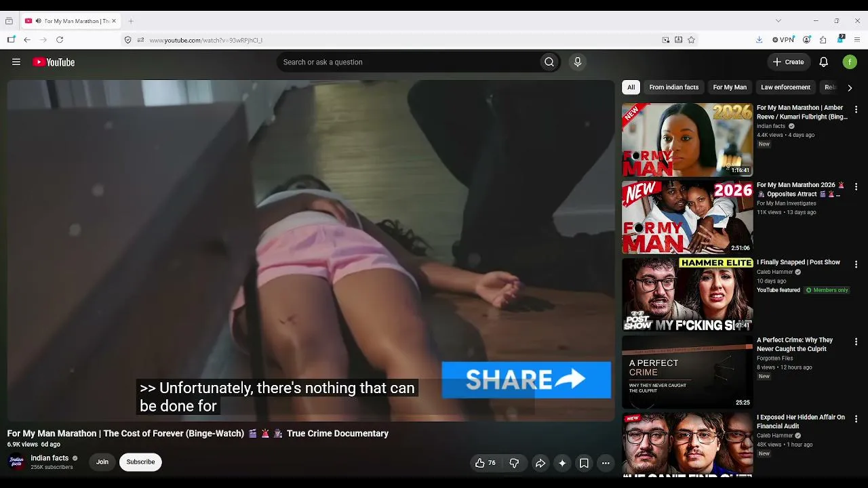This screenshot has height=488, width=868.
Task: Open browser downloads arrow
Action: click(x=759, y=40)
